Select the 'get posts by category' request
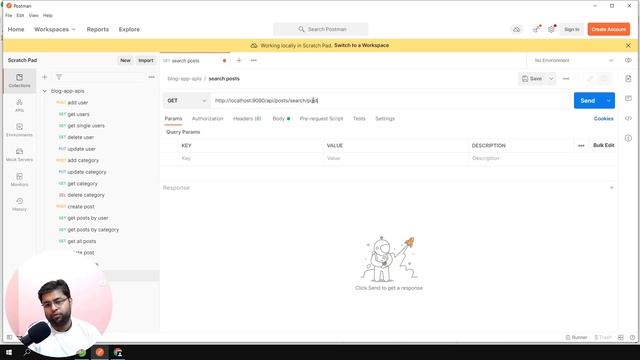The image size is (640, 360). [x=93, y=230]
